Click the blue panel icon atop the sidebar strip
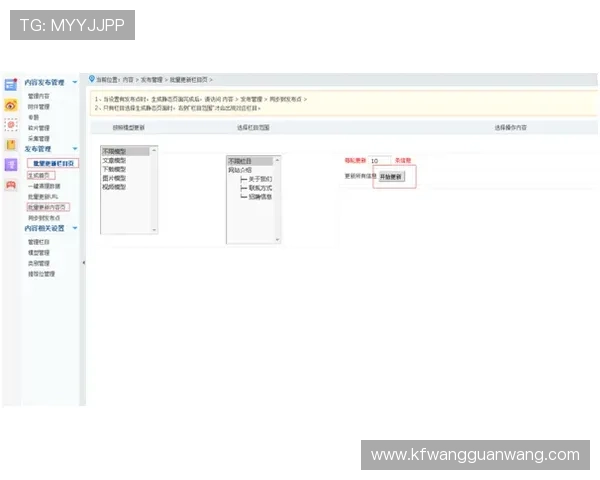 coord(11,84)
